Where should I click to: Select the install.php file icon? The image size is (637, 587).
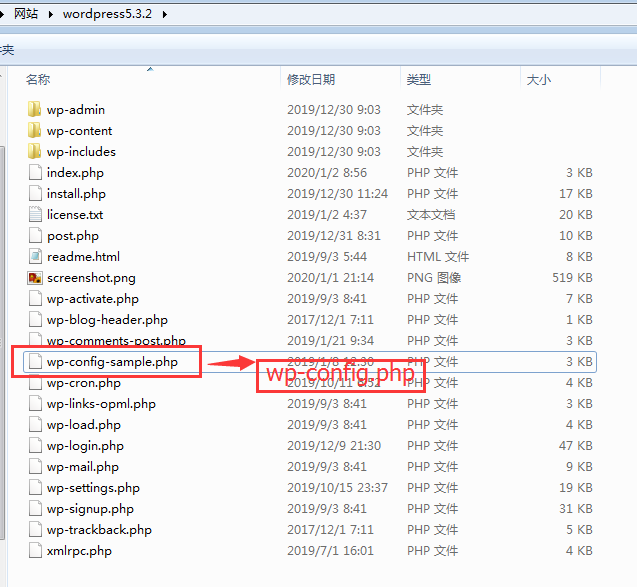(x=35, y=193)
